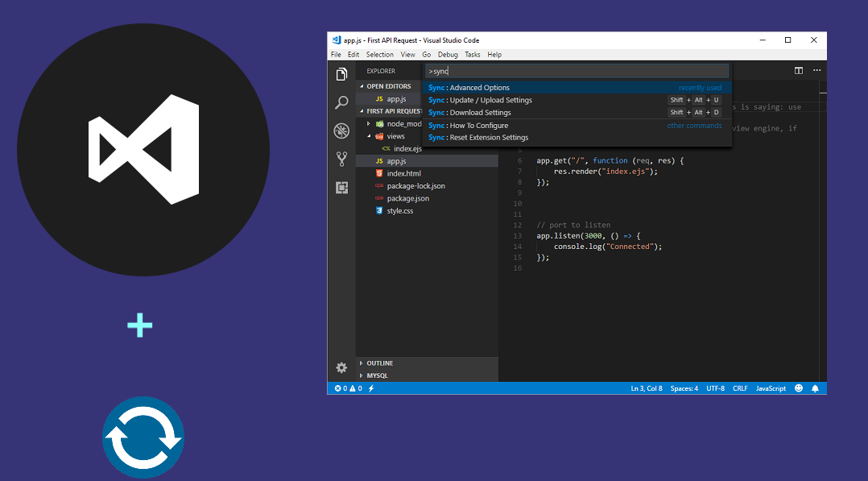Viewport: 868px width, 481px height.
Task: Click the errors and warnings status bar icon
Action: (x=346, y=388)
